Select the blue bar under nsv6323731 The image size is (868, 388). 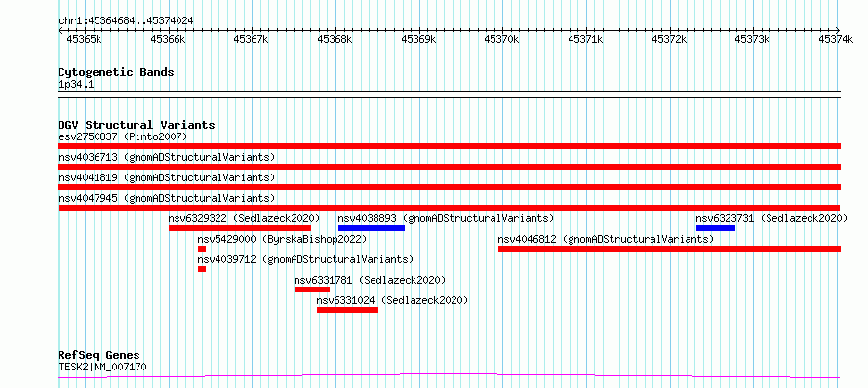(x=716, y=228)
